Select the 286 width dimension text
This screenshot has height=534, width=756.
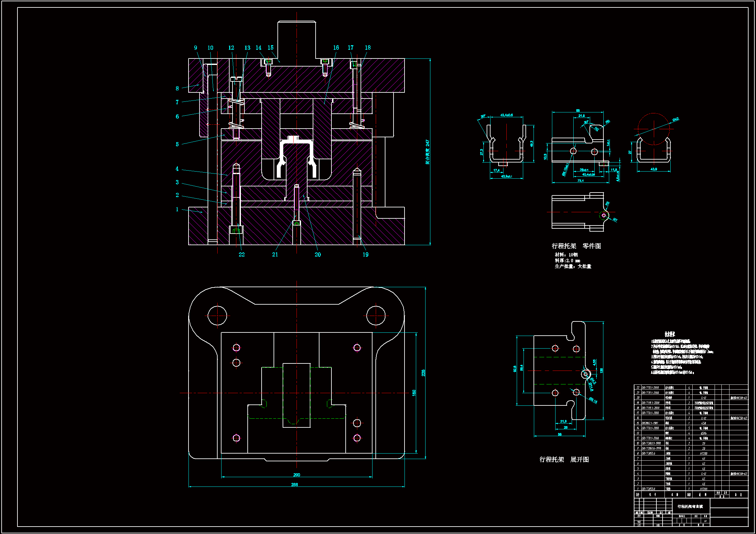click(x=294, y=485)
